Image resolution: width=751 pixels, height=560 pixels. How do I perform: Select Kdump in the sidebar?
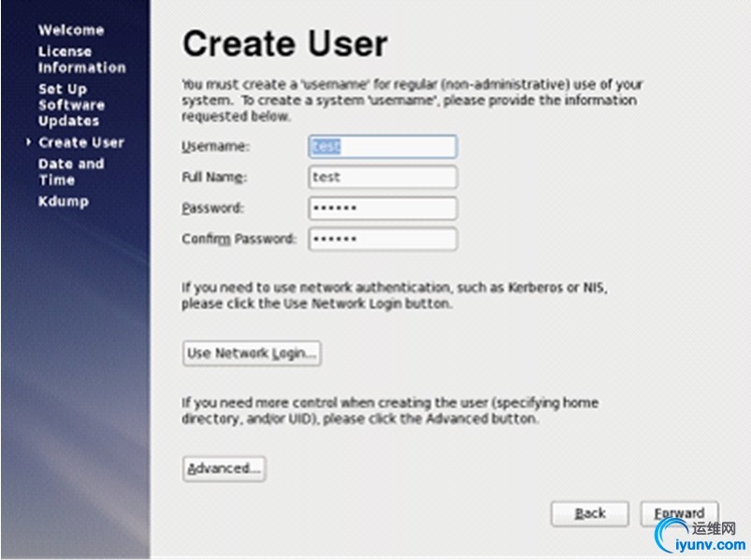pyautogui.click(x=64, y=201)
